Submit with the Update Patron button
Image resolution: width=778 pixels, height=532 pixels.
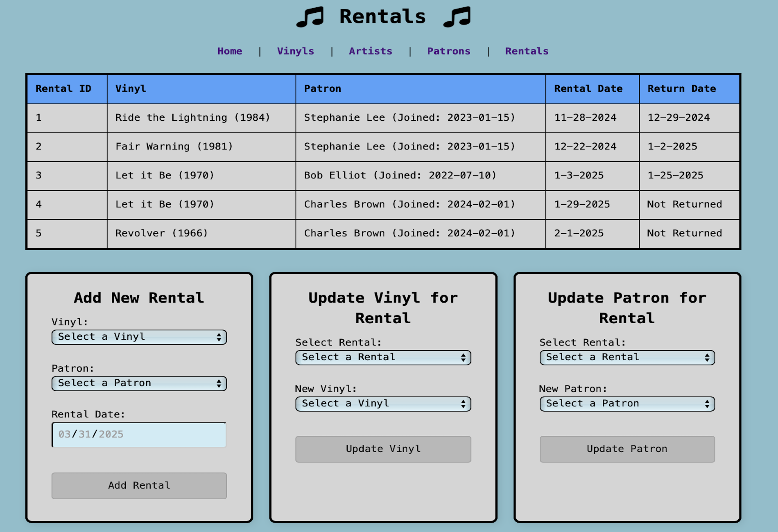click(627, 449)
